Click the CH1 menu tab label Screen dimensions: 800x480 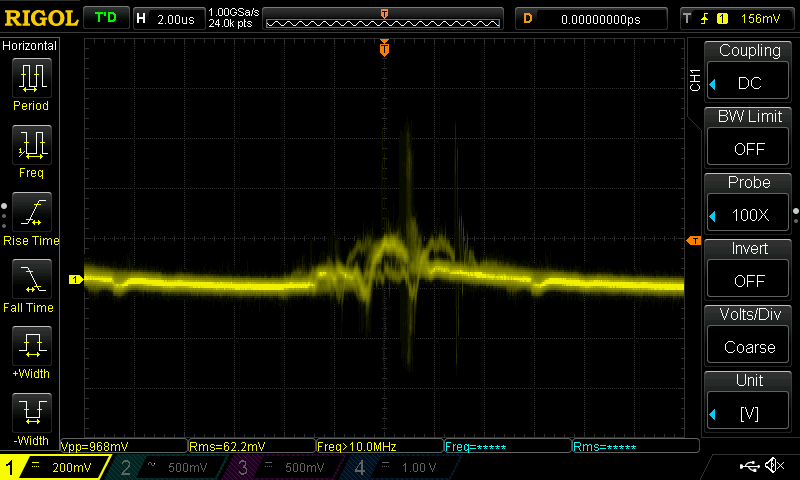coord(695,80)
